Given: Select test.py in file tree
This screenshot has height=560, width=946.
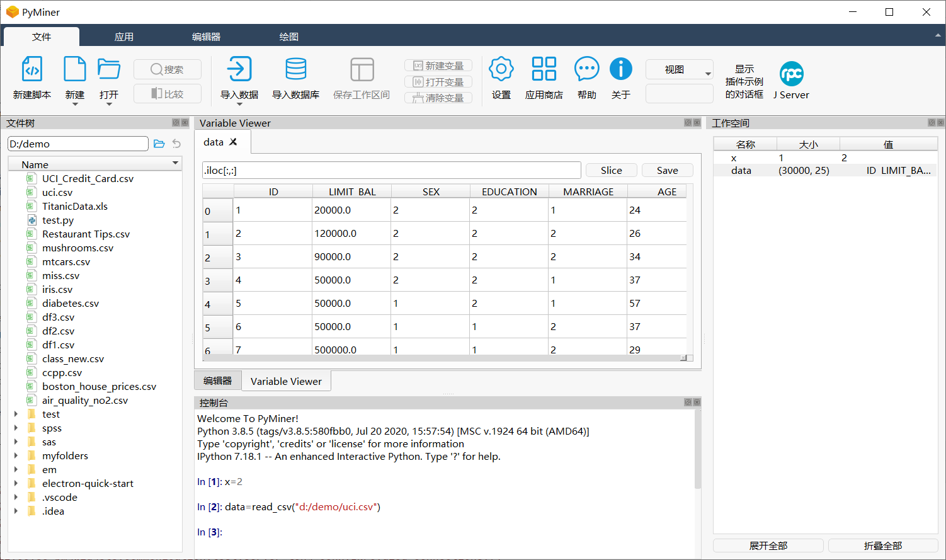Looking at the screenshot, I should pos(58,220).
